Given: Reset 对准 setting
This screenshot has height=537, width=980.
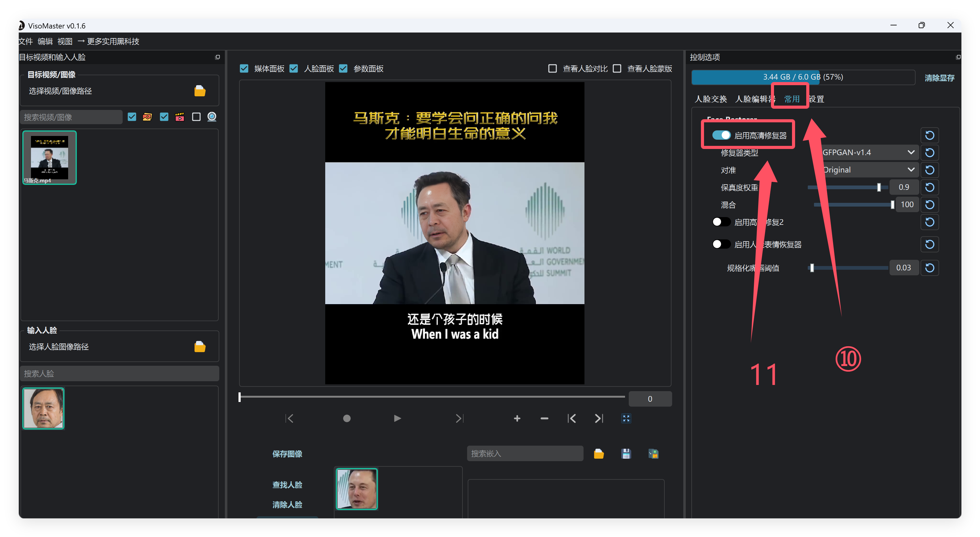Looking at the screenshot, I should click(x=930, y=170).
